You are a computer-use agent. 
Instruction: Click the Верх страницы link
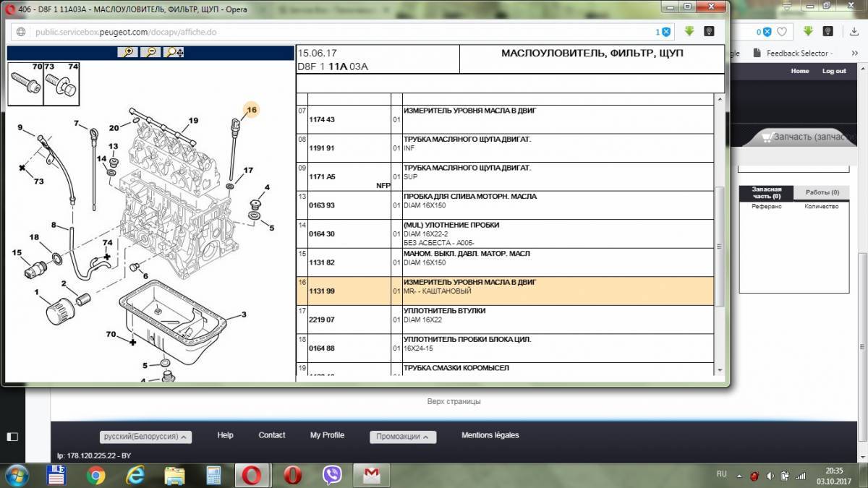point(454,401)
